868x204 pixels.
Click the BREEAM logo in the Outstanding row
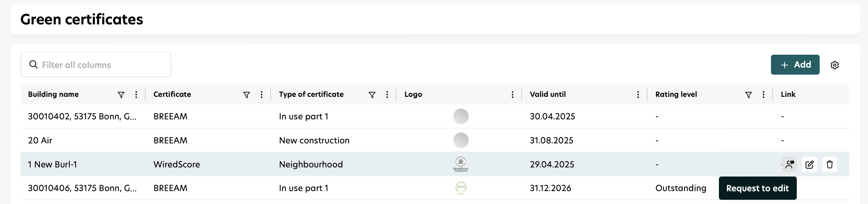(461, 188)
